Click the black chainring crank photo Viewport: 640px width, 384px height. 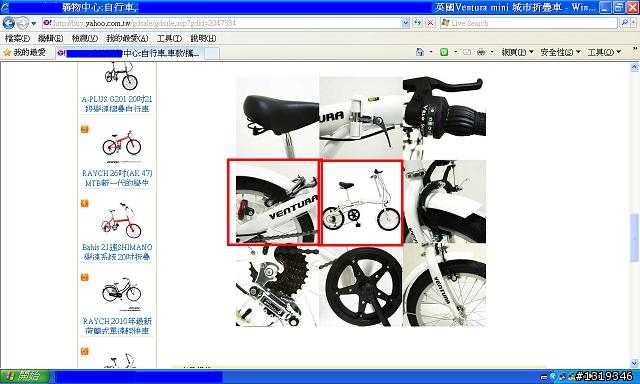coord(361,286)
